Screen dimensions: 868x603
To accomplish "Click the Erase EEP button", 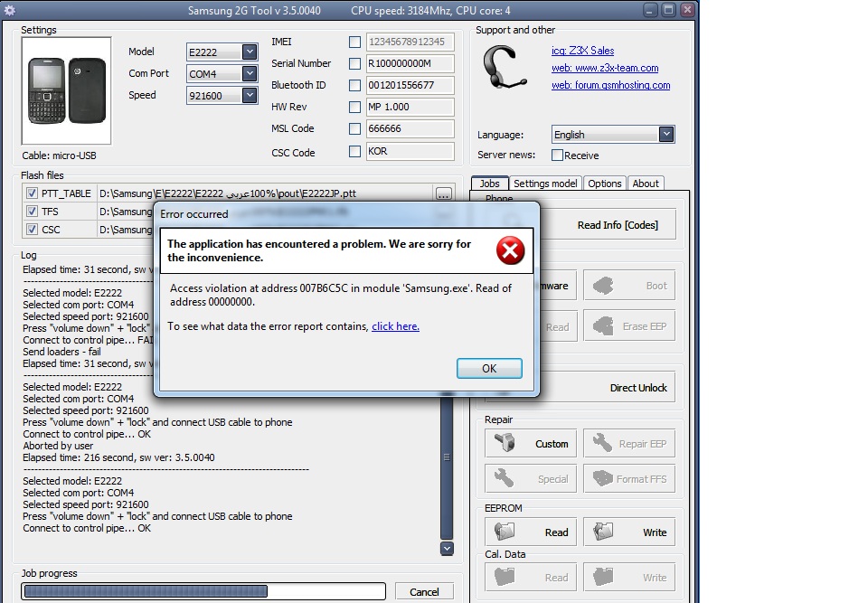I will pos(629,326).
